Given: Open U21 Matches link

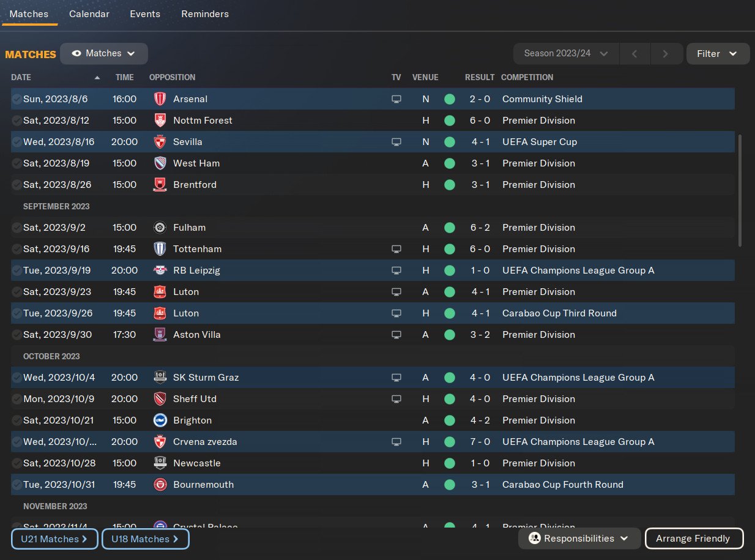Looking at the screenshot, I should click(x=54, y=539).
